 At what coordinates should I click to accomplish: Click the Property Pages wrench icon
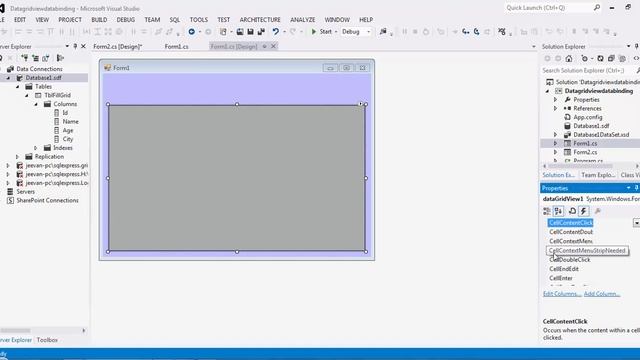click(598, 211)
